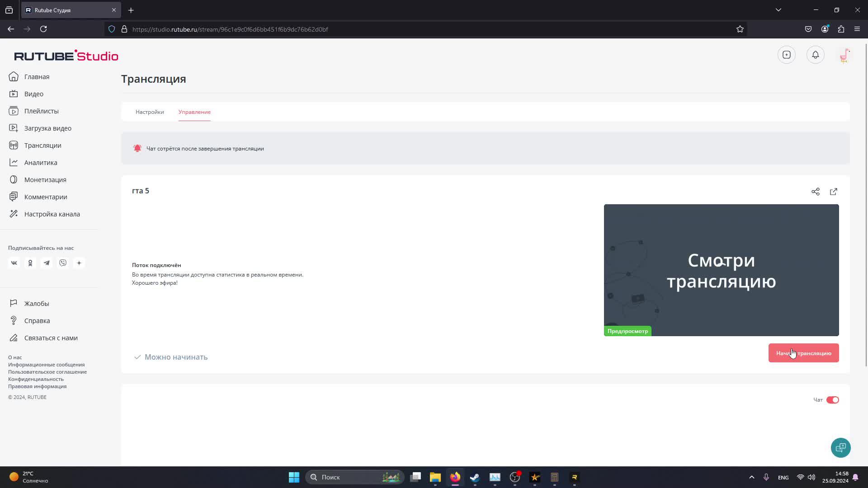Viewport: 868px width, 488px height.
Task: Open the Пользовательское соглашение link
Action: tap(47, 372)
